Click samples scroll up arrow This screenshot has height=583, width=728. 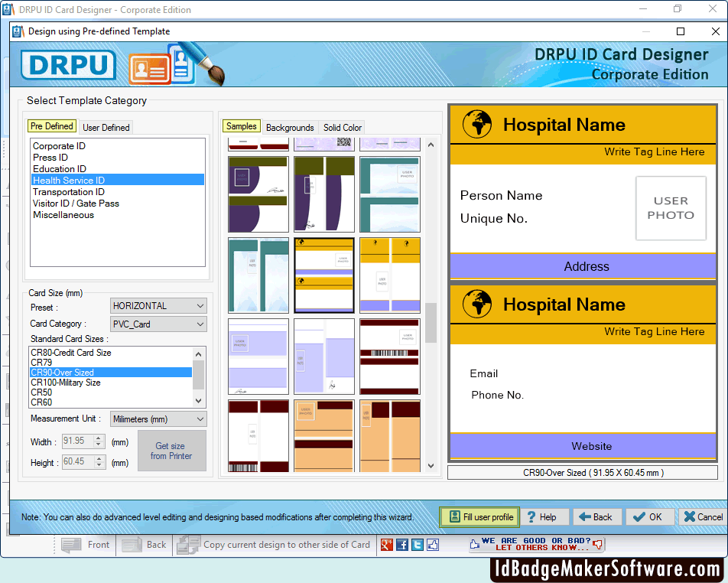(x=431, y=145)
